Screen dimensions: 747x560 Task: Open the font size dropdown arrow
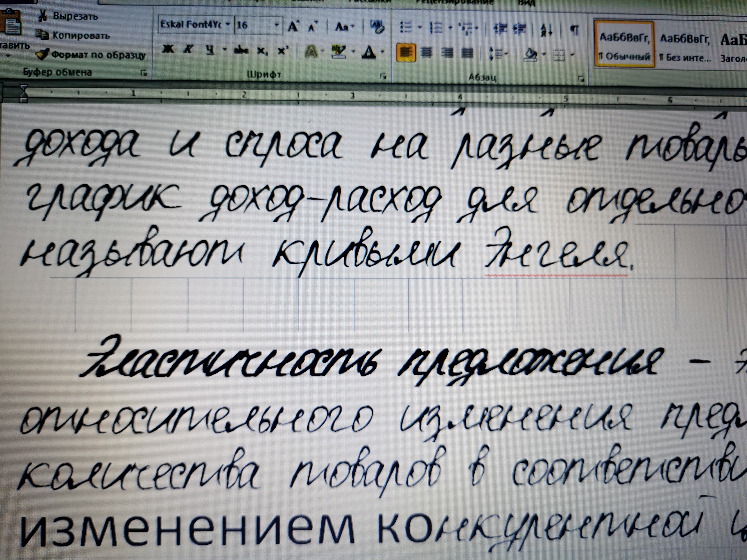coord(277,25)
